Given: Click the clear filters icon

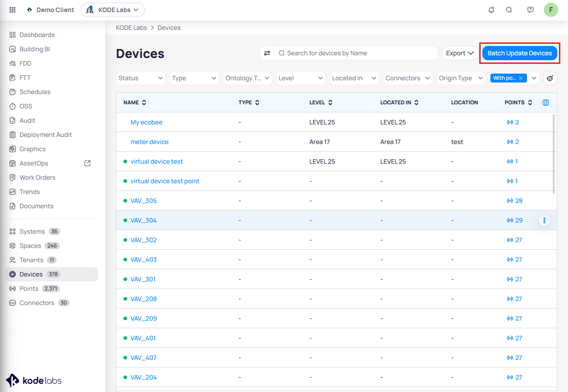Looking at the screenshot, I should click(x=550, y=78).
